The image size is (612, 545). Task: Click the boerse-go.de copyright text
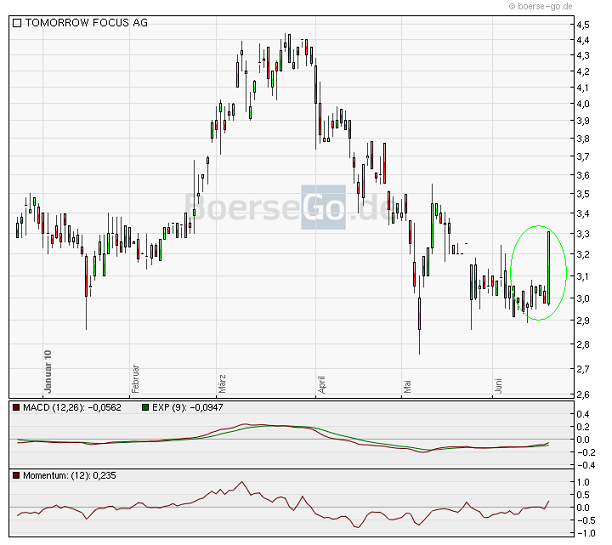pos(541,6)
